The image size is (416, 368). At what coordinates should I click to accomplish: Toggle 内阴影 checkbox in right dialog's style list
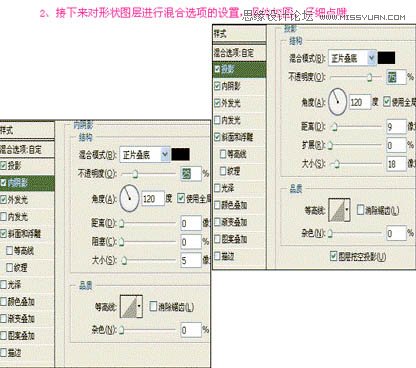tap(217, 86)
